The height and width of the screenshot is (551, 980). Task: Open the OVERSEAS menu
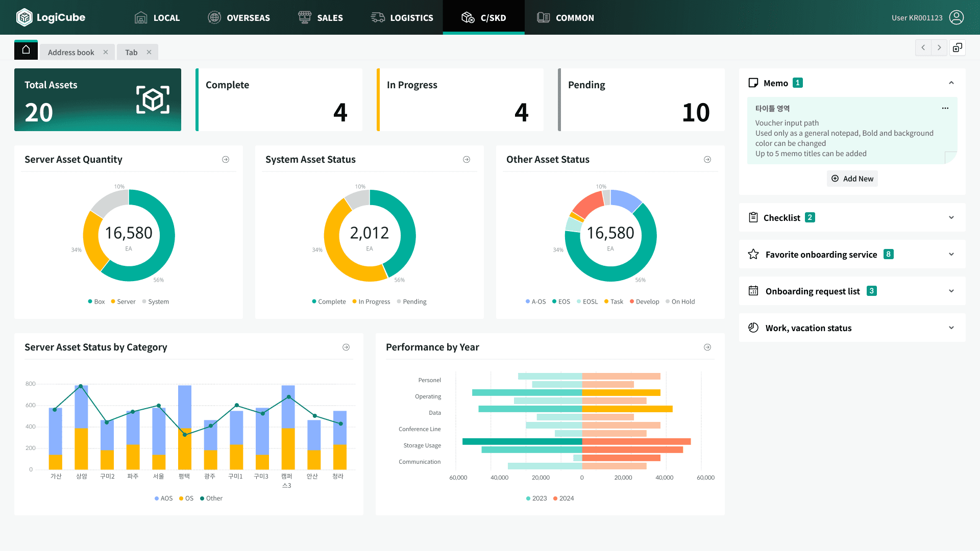click(x=239, y=18)
